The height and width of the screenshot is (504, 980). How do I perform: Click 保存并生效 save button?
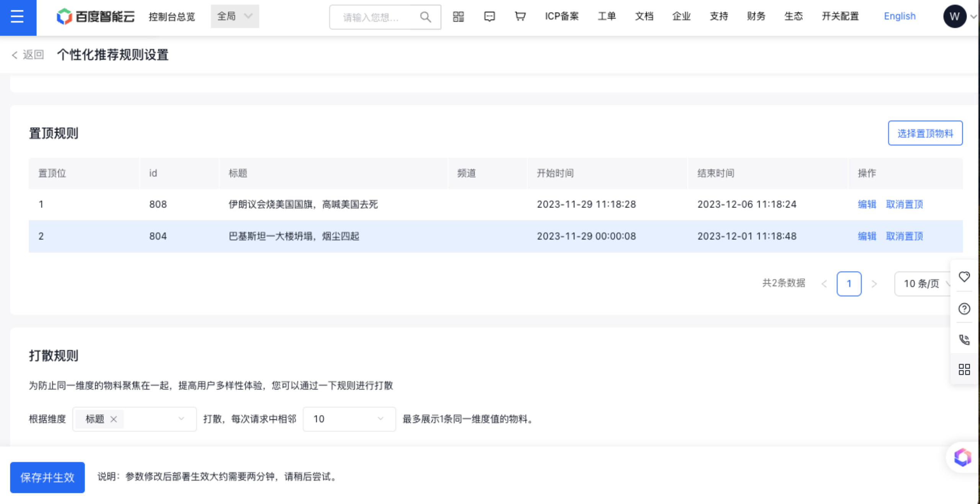pyautogui.click(x=47, y=477)
